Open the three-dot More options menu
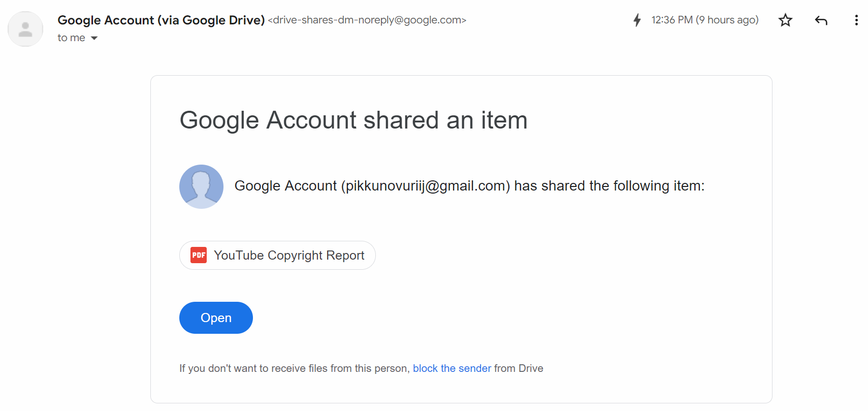Image resolution: width=868 pixels, height=411 pixels. (856, 20)
